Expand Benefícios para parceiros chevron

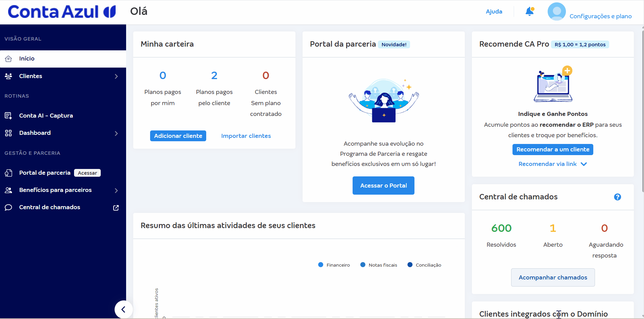tap(116, 191)
